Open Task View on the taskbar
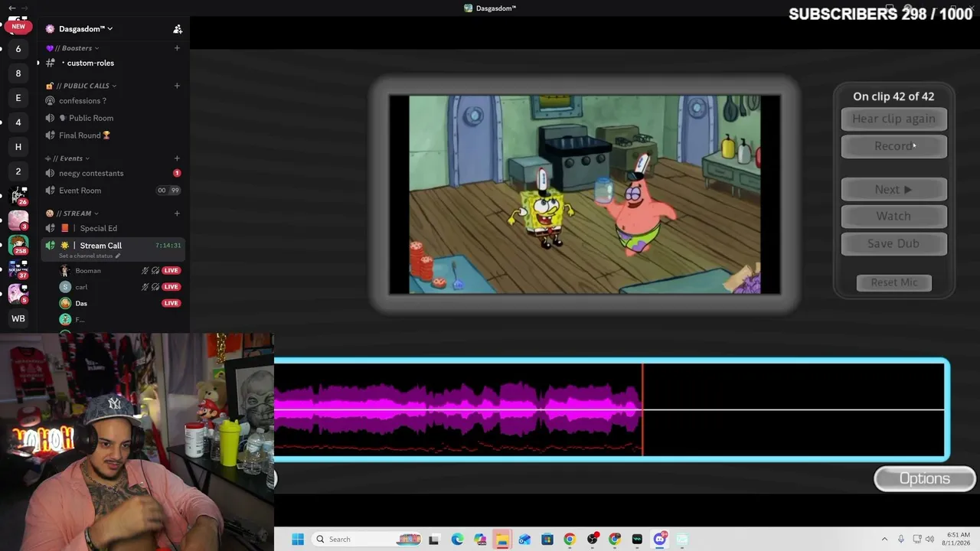 [434, 540]
